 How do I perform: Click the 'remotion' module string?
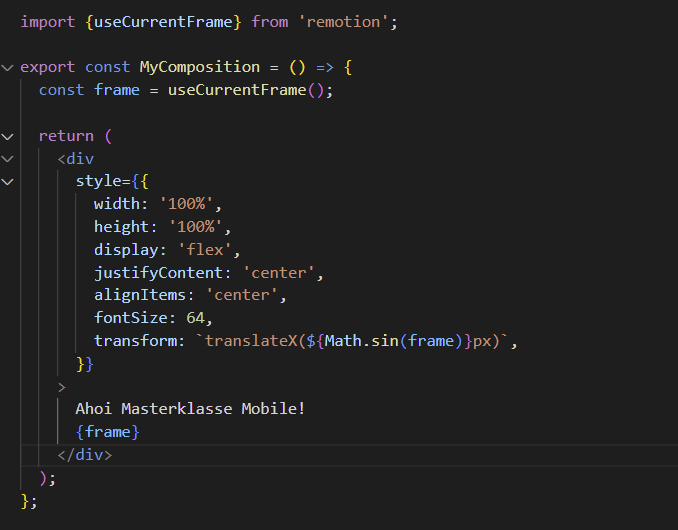pyautogui.click(x=343, y=22)
